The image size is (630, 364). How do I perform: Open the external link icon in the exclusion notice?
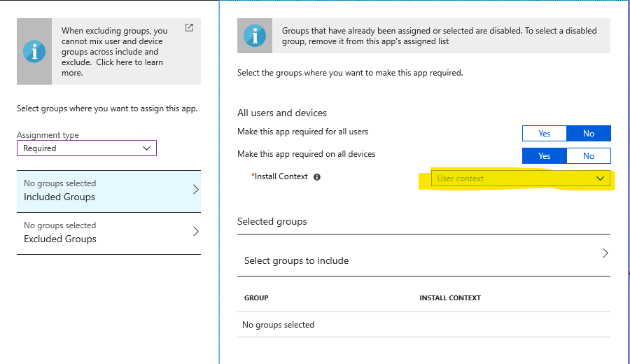(x=189, y=28)
